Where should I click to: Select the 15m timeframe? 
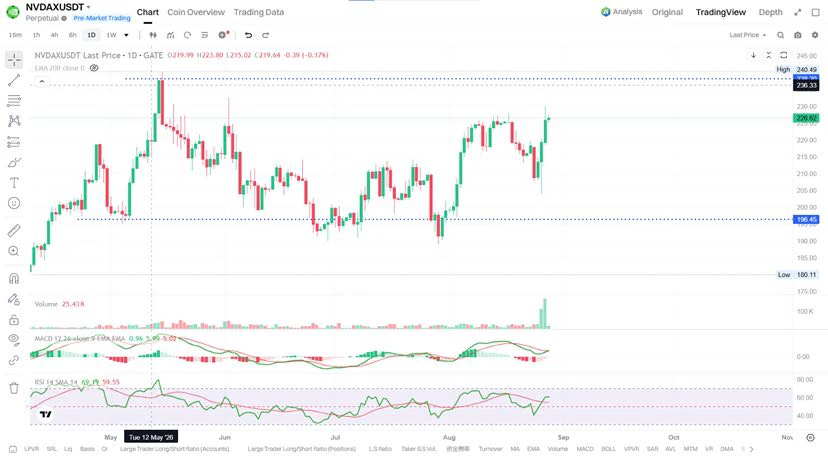(x=15, y=35)
